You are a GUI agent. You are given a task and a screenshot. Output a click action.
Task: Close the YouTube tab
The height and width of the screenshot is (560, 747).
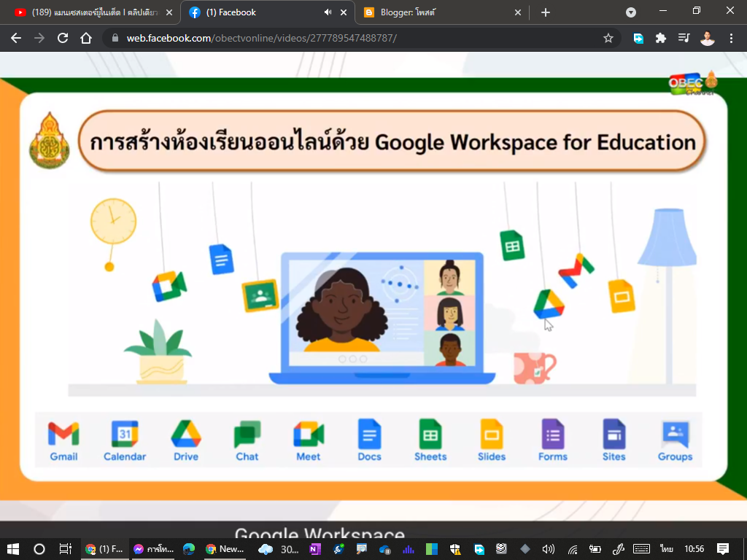pos(169,12)
